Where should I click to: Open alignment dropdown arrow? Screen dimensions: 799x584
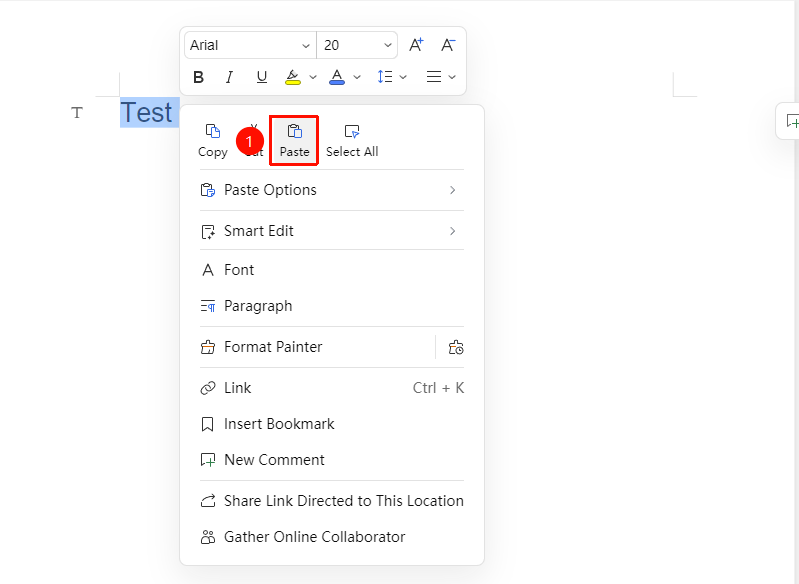tap(452, 77)
